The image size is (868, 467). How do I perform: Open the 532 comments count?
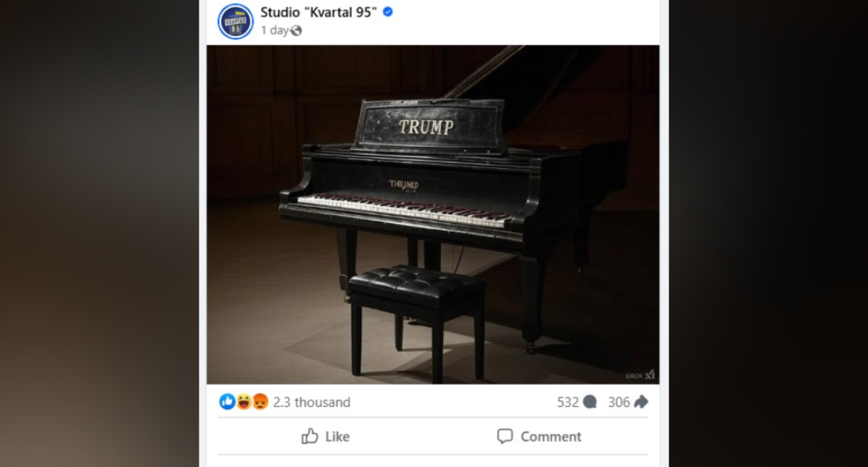click(568, 403)
